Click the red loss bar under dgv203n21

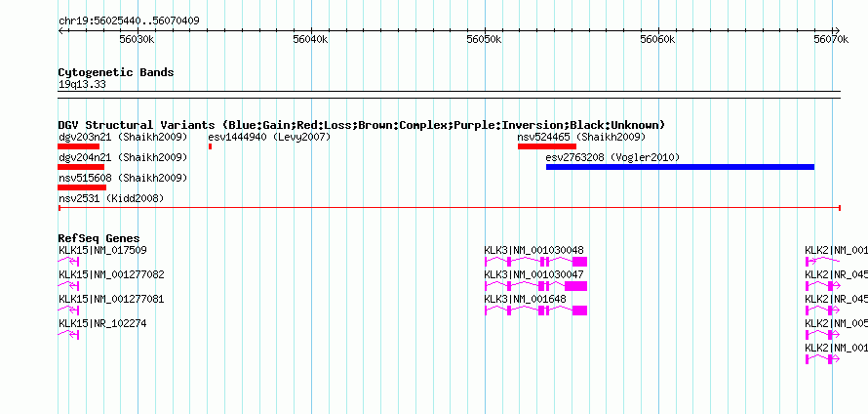(x=79, y=146)
